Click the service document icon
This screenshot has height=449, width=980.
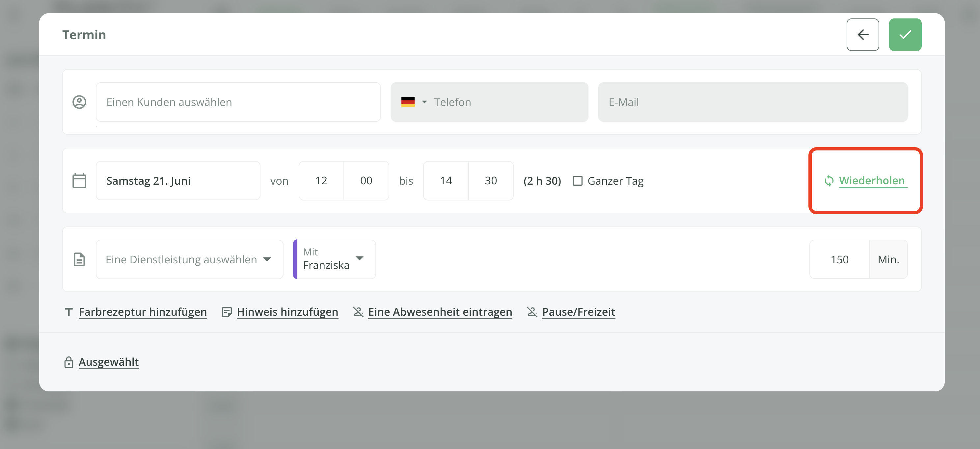pos(79,259)
